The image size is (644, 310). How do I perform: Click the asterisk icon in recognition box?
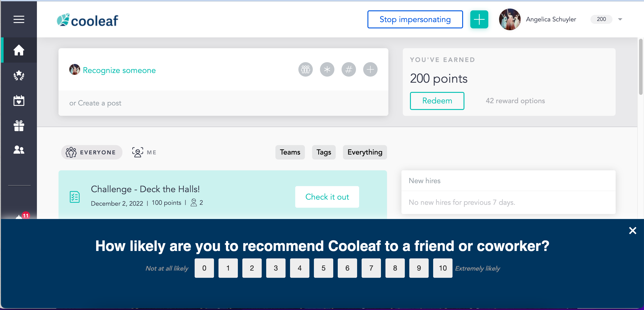point(327,69)
